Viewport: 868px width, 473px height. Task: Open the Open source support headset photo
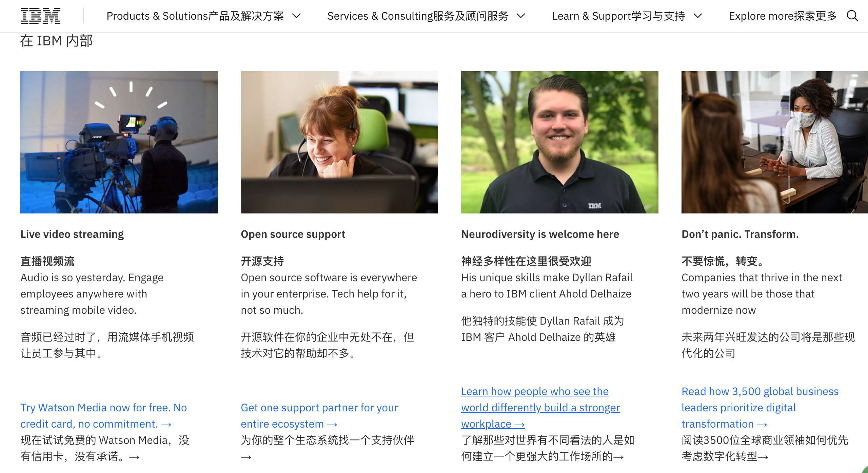click(339, 142)
